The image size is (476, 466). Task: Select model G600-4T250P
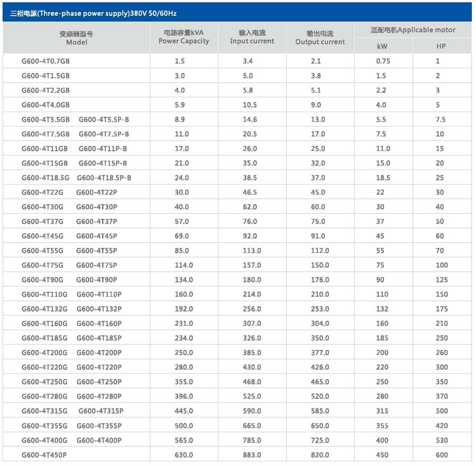(x=99, y=381)
